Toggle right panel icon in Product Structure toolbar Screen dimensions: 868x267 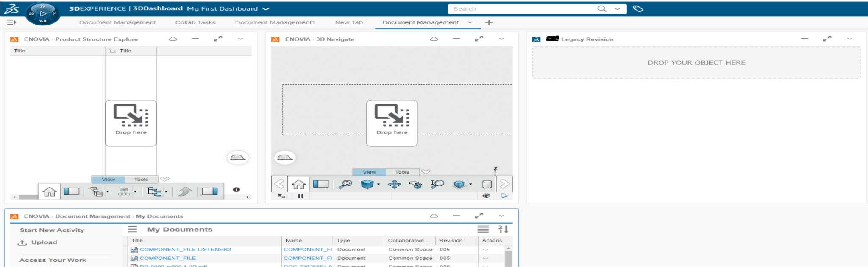tap(210, 191)
